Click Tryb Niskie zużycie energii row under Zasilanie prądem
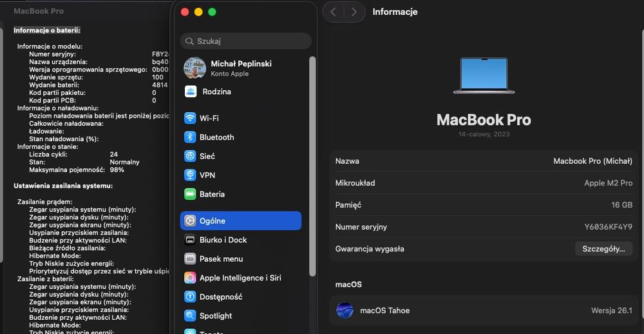Viewport: 644px width, 334px height. [x=71, y=263]
